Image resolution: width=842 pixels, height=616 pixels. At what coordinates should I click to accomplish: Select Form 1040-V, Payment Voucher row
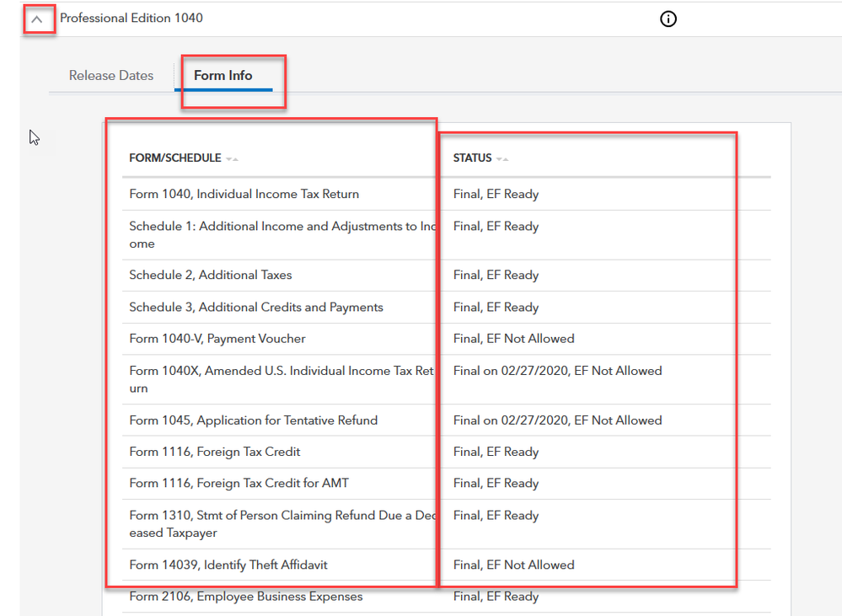pyautogui.click(x=217, y=339)
